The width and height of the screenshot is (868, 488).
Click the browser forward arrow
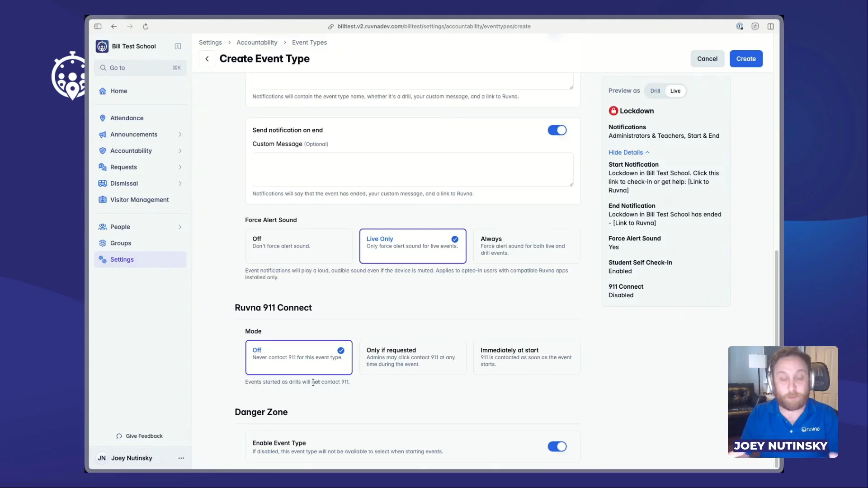click(130, 26)
